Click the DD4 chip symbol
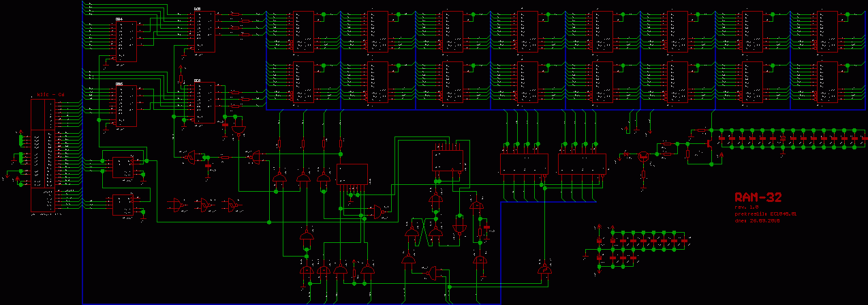The image size is (868, 305). click(126, 41)
